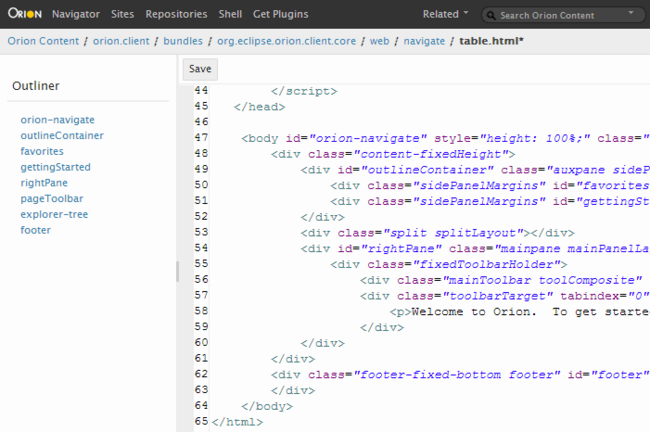Open org.eclipse.orion.client.core breadcrumb
Image resolution: width=650 pixels, height=432 pixels.
pos(286,41)
